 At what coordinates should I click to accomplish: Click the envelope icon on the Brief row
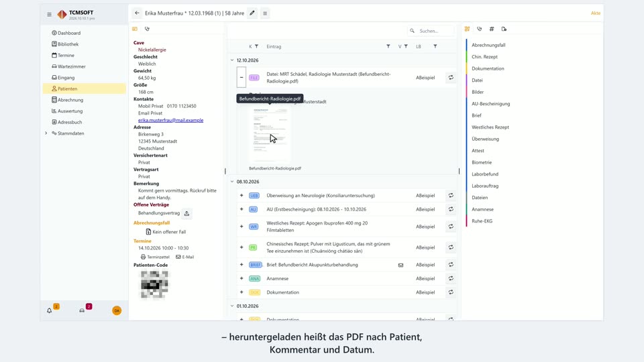(x=401, y=265)
